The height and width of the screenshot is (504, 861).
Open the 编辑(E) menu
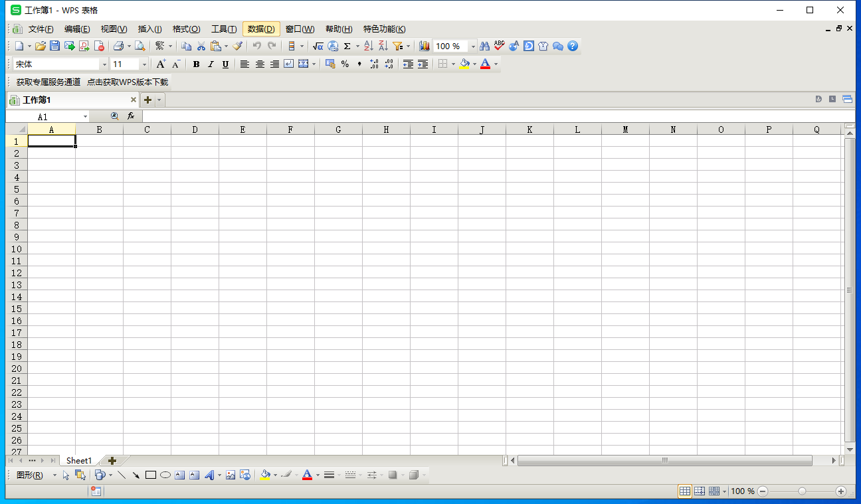[77, 29]
